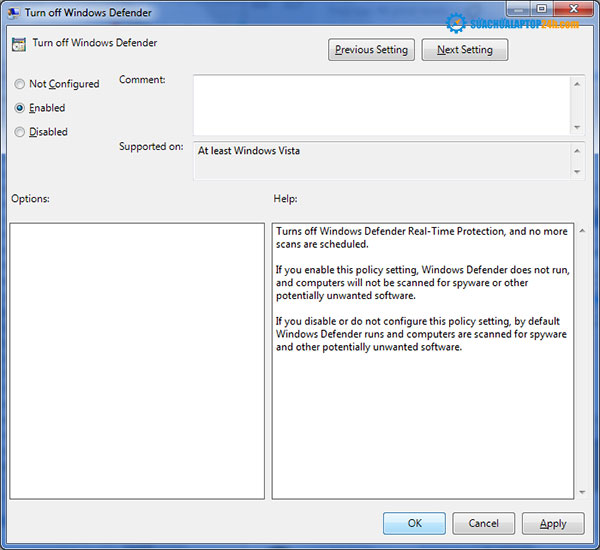Click the Comment box scroll up arrow

point(577,84)
